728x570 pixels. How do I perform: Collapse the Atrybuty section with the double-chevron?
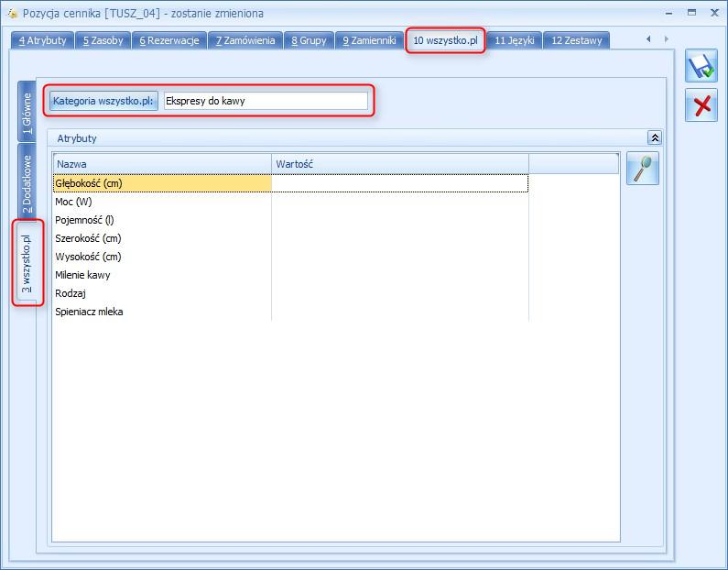pos(655,137)
